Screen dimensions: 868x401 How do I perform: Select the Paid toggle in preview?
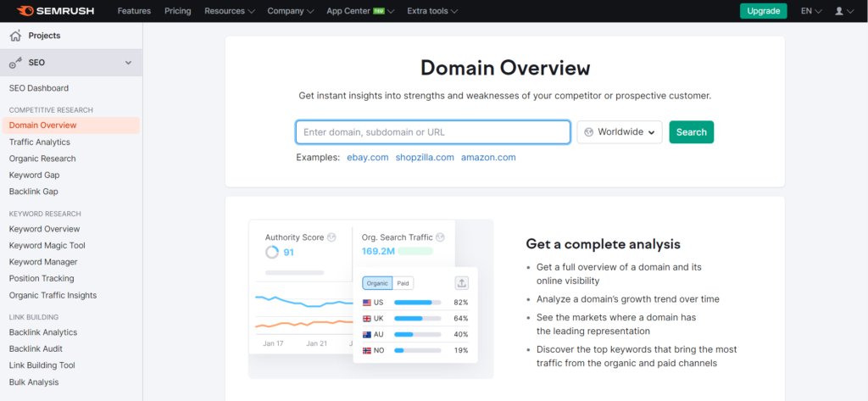pos(403,283)
